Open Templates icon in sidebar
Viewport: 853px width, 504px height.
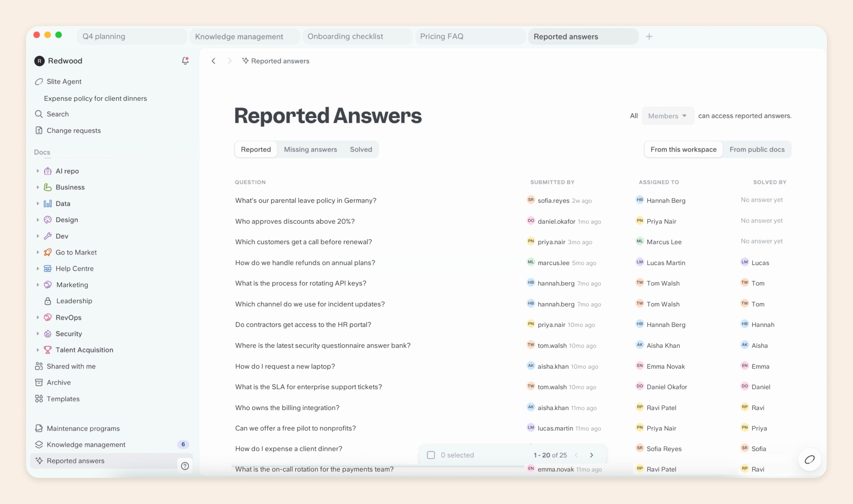(39, 398)
